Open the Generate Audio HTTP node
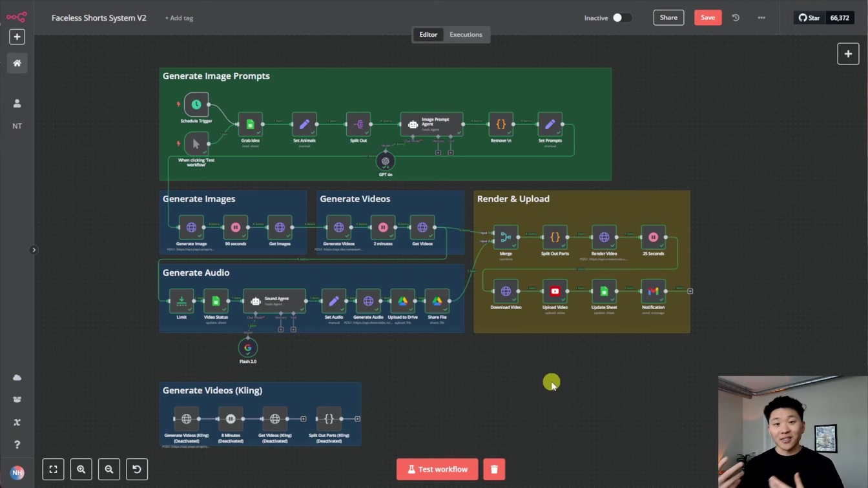 tap(368, 301)
